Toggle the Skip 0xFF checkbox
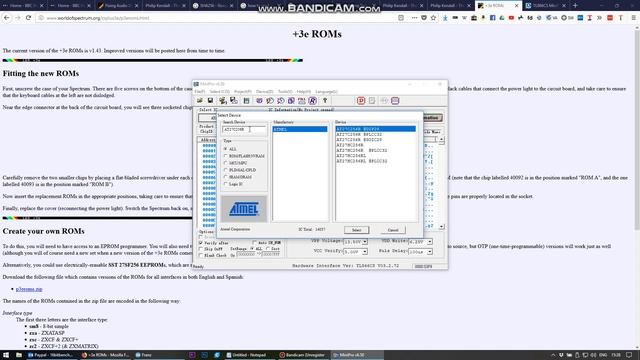Viewport: 640px width, 360px height. pyautogui.click(x=201, y=249)
